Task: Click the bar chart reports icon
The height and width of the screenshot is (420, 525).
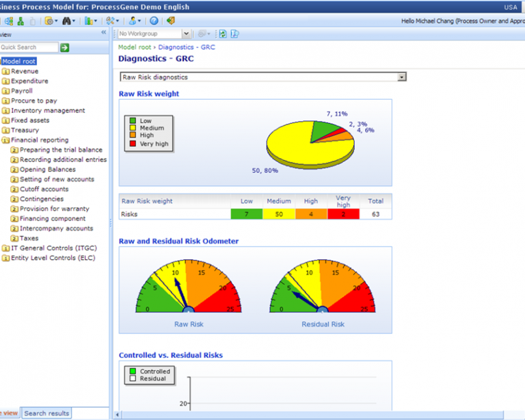Action: tap(89, 21)
